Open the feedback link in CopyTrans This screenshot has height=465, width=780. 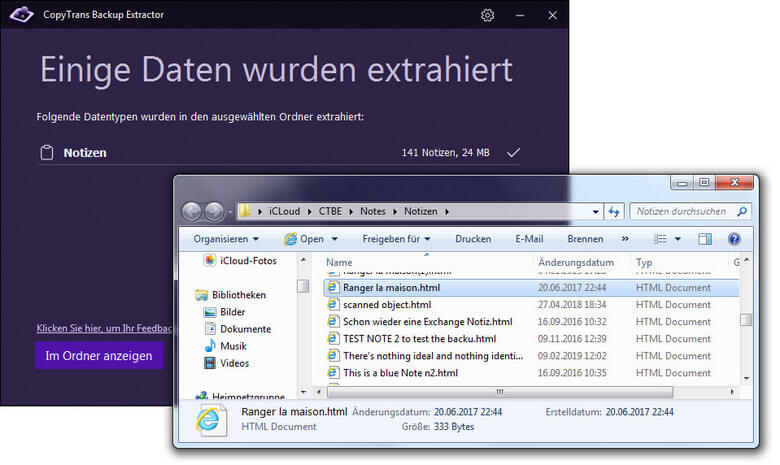[104, 328]
